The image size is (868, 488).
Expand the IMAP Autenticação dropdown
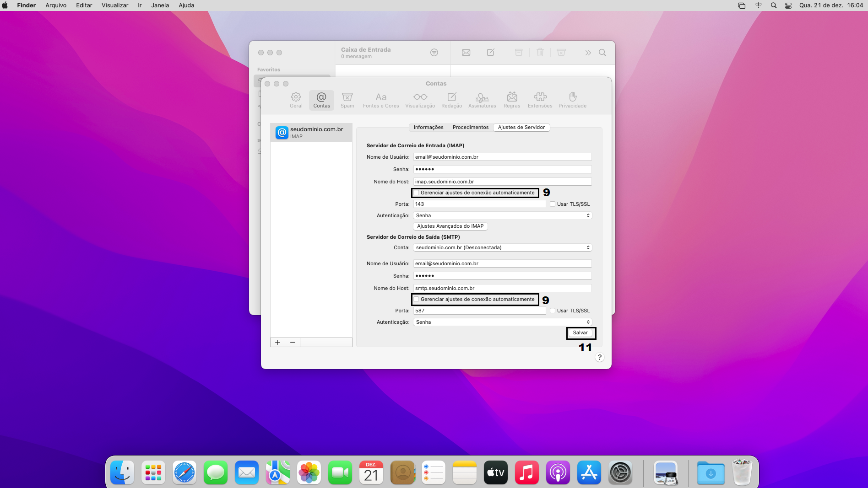click(x=502, y=215)
